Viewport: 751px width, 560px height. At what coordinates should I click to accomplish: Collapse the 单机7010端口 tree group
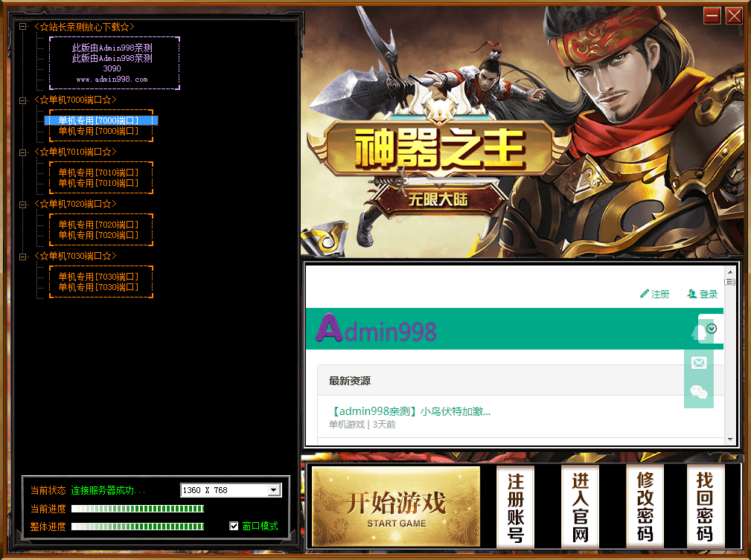pyautogui.click(x=22, y=152)
